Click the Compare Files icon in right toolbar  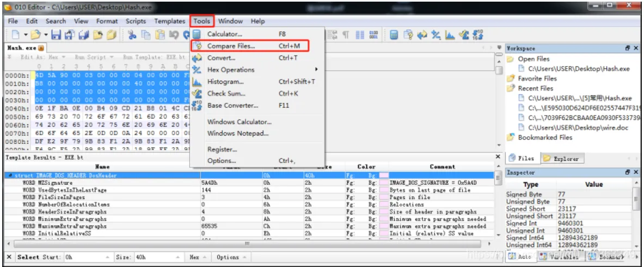click(x=408, y=35)
